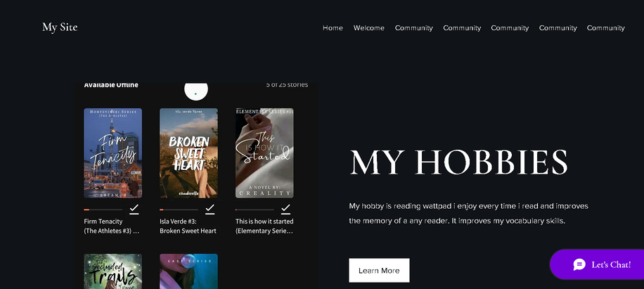Open the Welcome page in navigation
644x289 pixels.
[x=369, y=28]
